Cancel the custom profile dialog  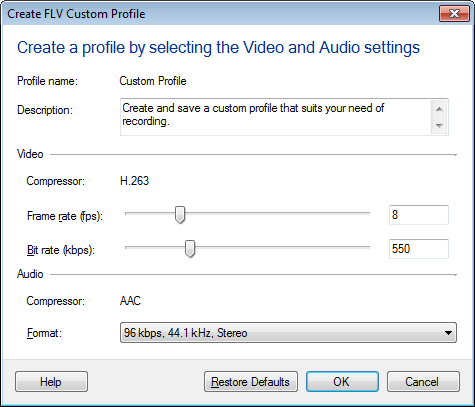pyautogui.click(x=423, y=382)
